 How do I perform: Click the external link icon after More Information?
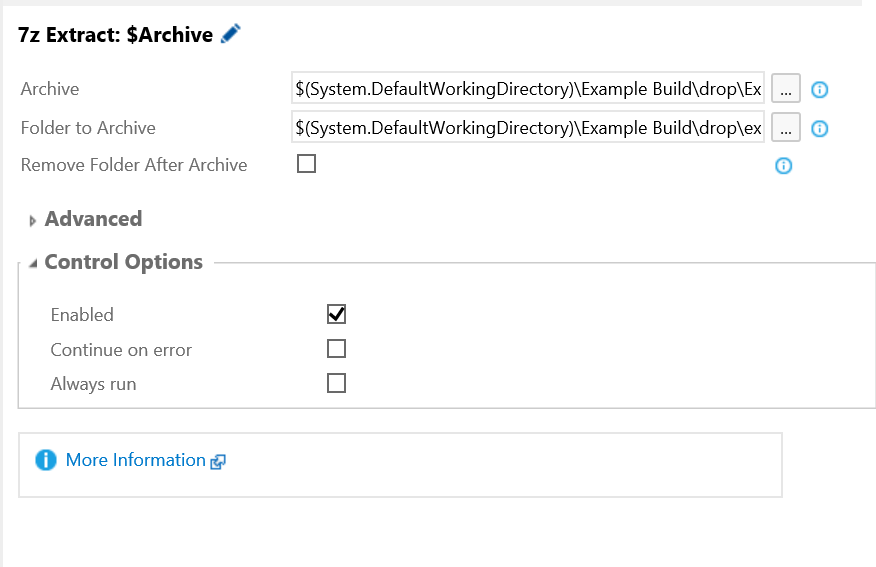[x=218, y=461]
